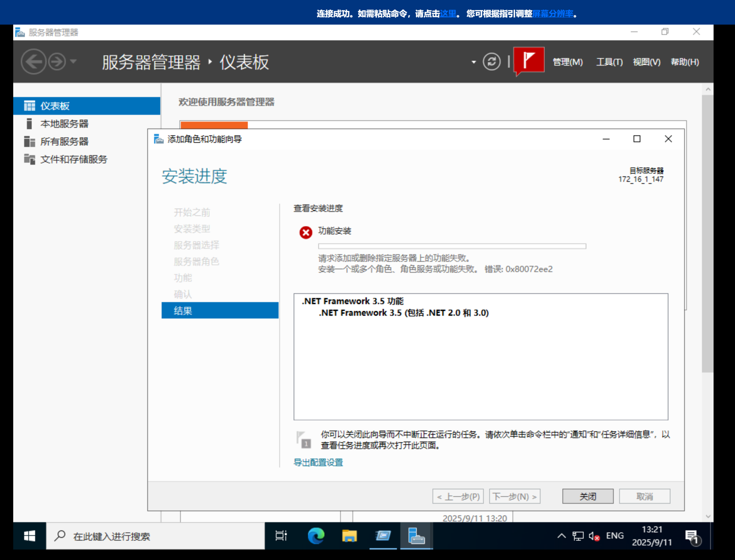Expand the navigation history dropdown arrow
Viewport: 735px width, 560px height.
pos(73,61)
